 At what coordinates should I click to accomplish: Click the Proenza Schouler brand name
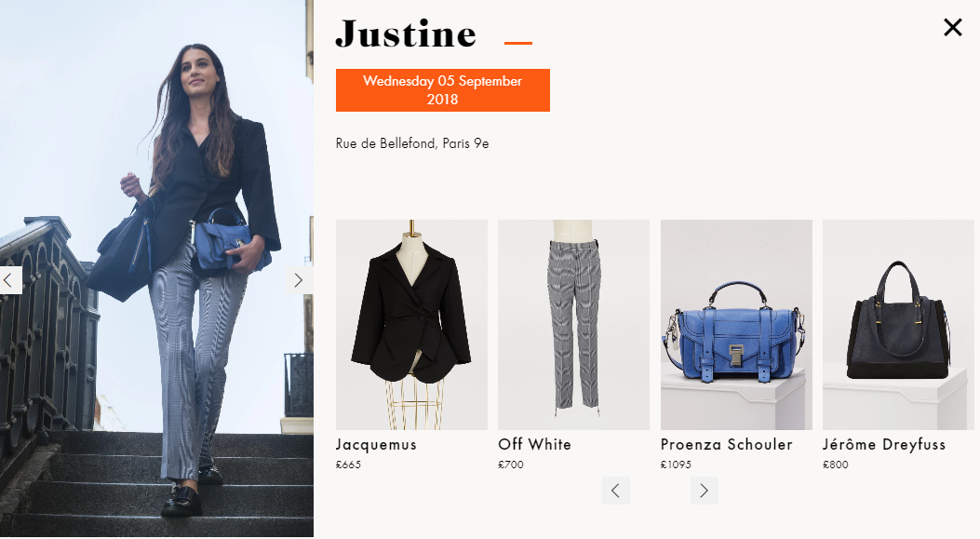click(x=726, y=445)
